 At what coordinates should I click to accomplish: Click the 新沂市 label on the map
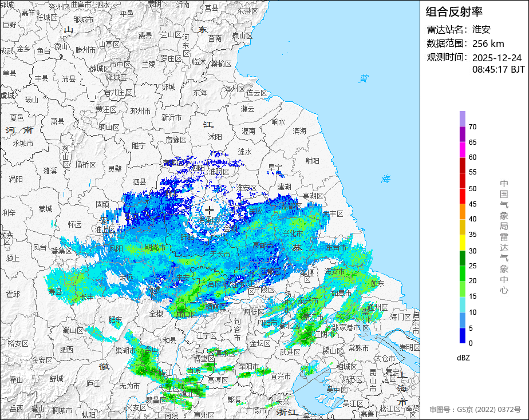171,117
